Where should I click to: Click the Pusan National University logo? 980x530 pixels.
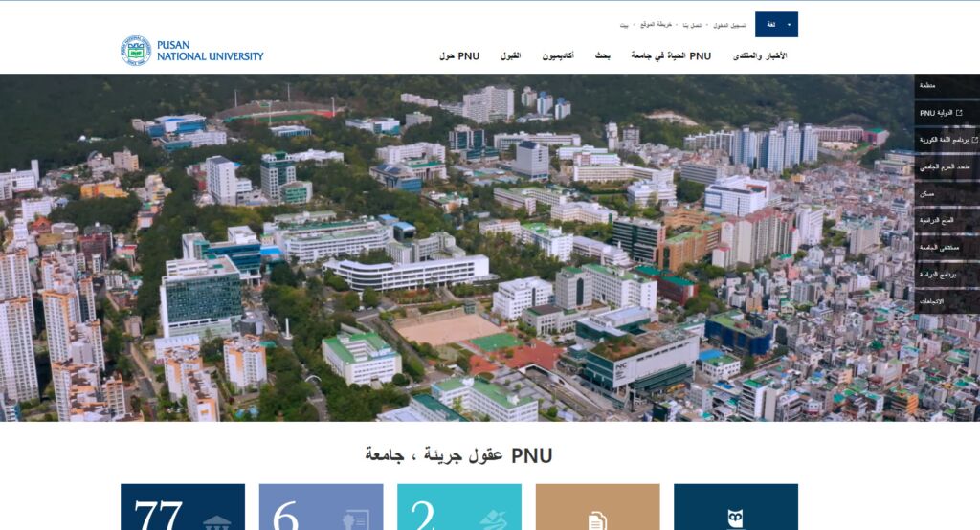[x=191, y=50]
